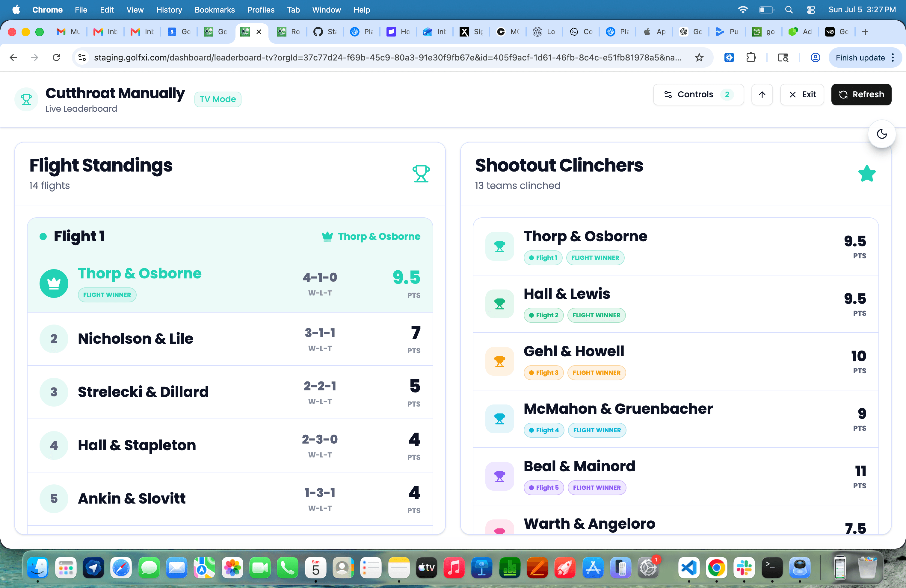This screenshot has width=906, height=588.
Task: Click the FLIGHT WINNER tag in Flight Standings
Action: [x=107, y=295]
